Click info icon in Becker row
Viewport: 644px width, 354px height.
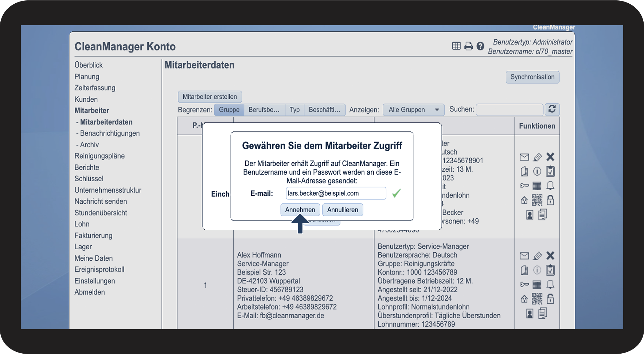click(x=537, y=171)
